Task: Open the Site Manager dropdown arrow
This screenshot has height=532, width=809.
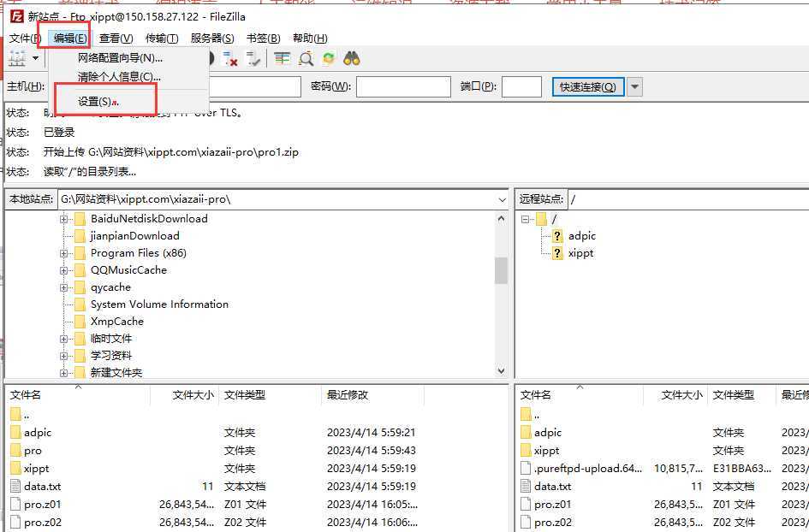Action: (x=36, y=58)
